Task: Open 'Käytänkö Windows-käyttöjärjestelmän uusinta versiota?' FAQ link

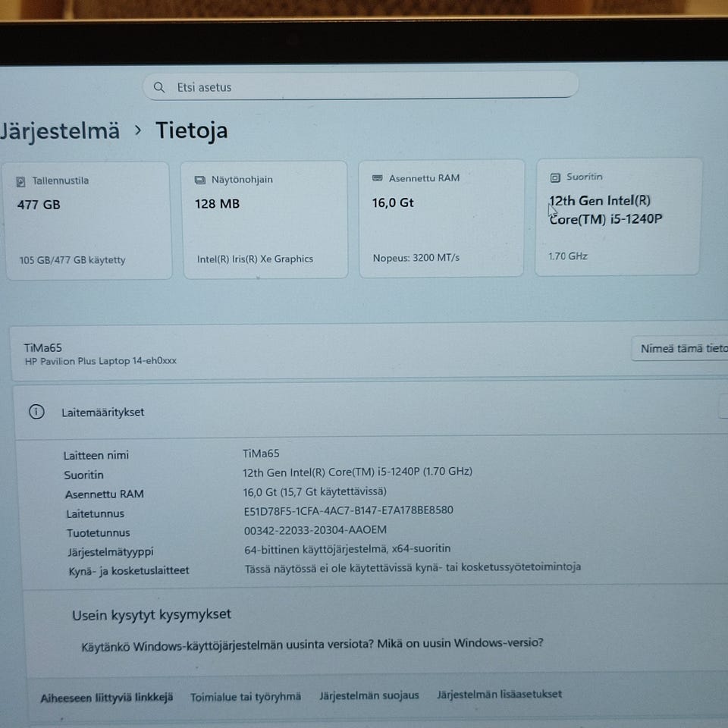Action: [x=312, y=645]
